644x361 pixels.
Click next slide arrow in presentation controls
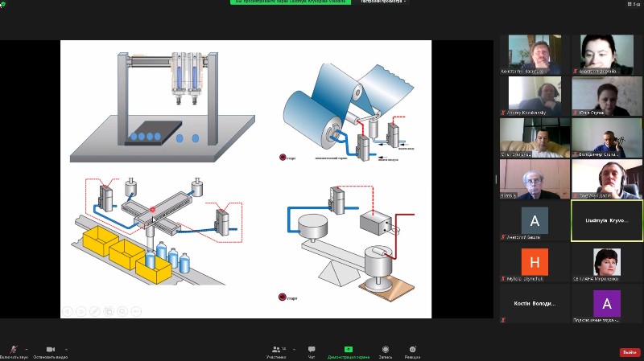[x=81, y=311]
